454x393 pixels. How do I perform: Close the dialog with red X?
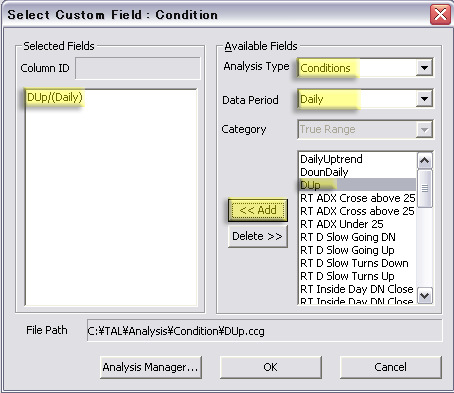tap(440, 15)
